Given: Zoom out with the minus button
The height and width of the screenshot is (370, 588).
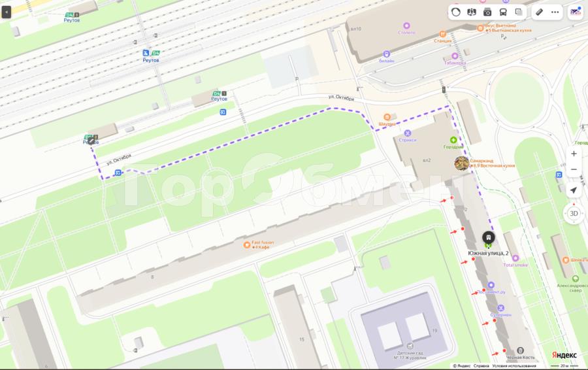Looking at the screenshot, I should click(574, 169).
